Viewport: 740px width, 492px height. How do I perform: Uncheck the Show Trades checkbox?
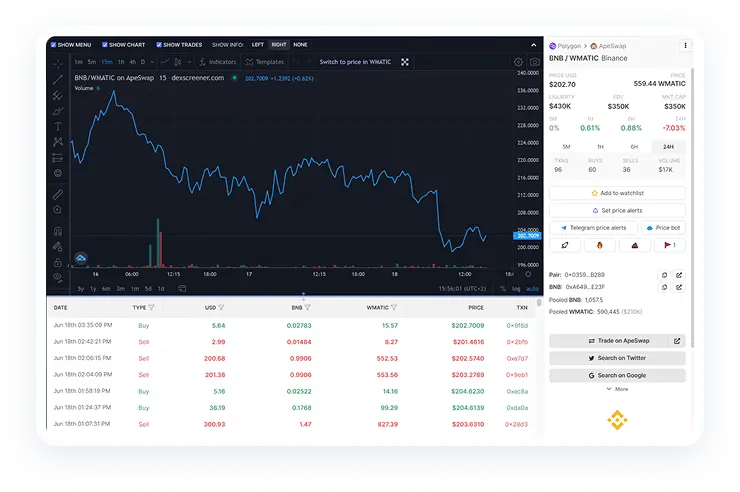click(x=159, y=45)
